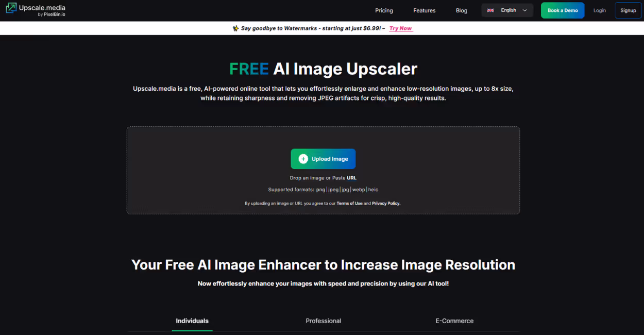Open the Features menu item
This screenshot has width=644, height=335.
pyautogui.click(x=425, y=10)
